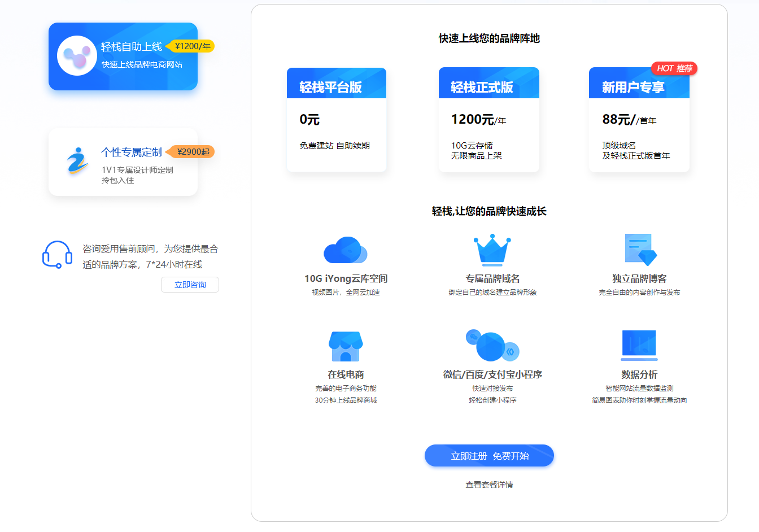The width and height of the screenshot is (759, 532).
Task: Click 10G云存储 text in 正式版 card
Action: pos(472,146)
